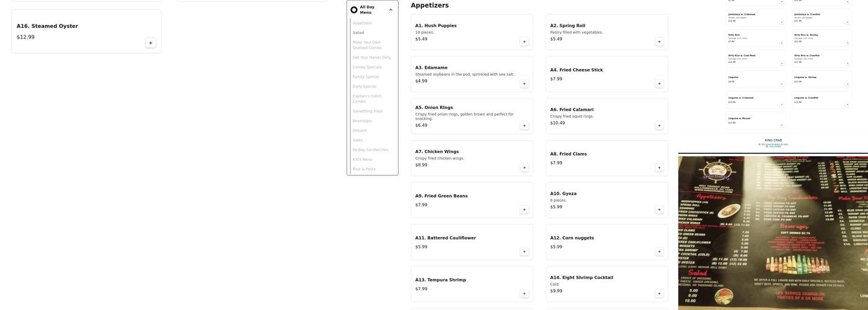Open the Rice & Pasta category
This screenshot has width=868, height=310.
[x=364, y=169]
